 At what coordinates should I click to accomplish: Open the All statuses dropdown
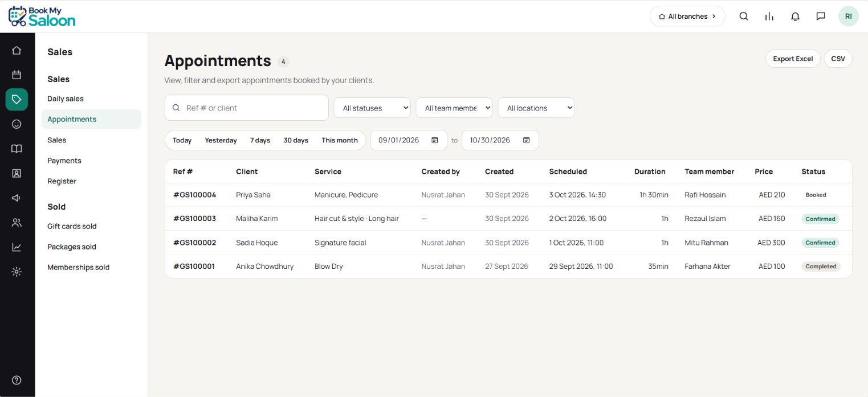372,108
